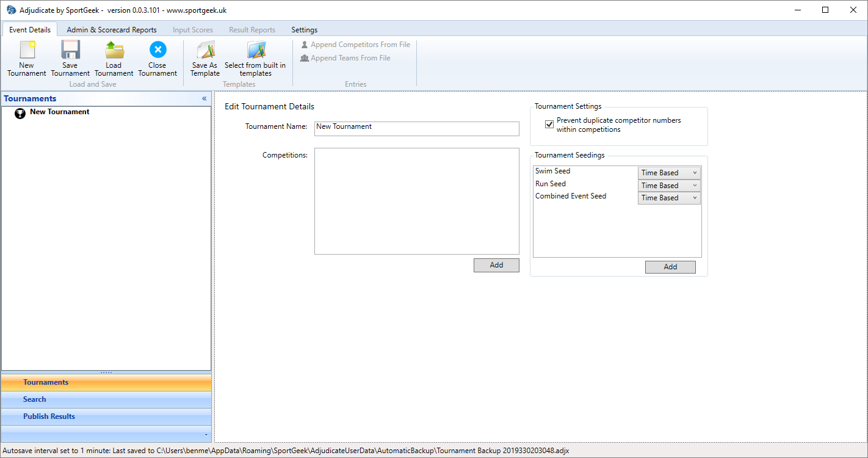The image size is (868, 458).
Task: Click the Tournaments panel header title
Action: [30, 98]
